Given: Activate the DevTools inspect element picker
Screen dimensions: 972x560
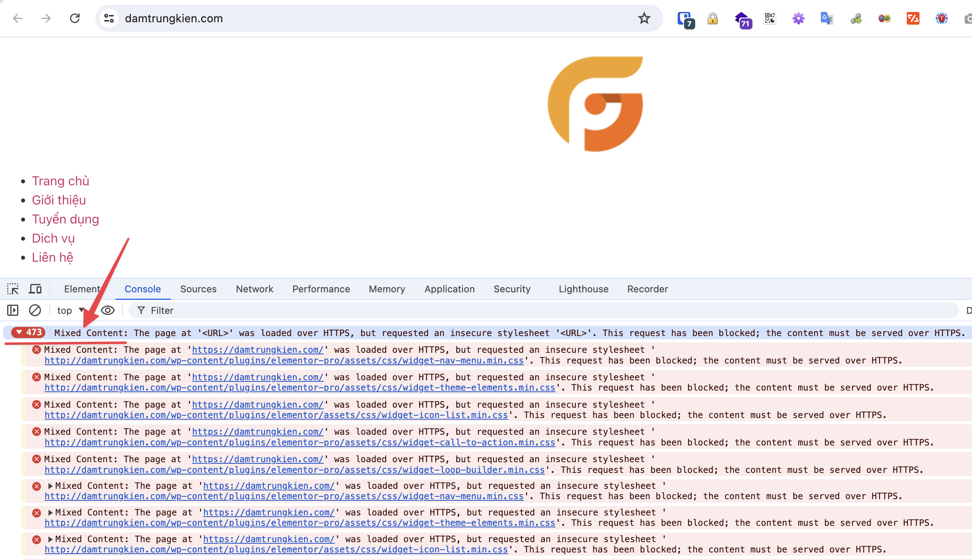Looking at the screenshot, I should coord(13,289).
